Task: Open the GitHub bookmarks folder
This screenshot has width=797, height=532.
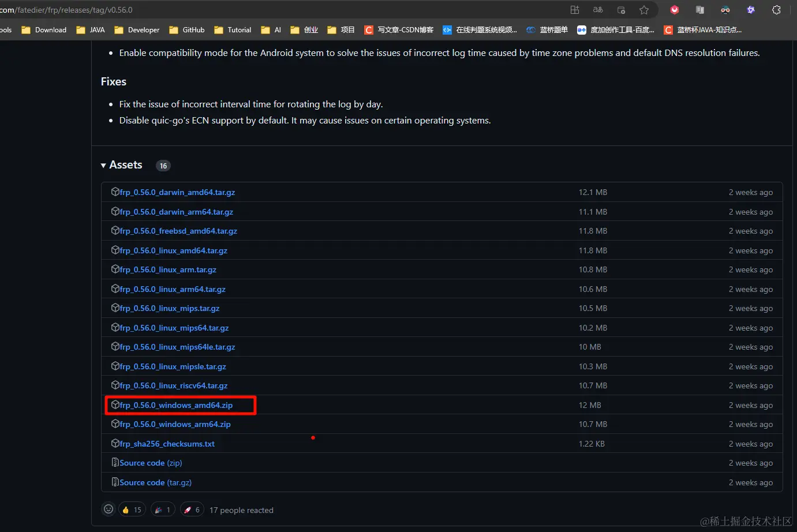Action: [186, 30]
